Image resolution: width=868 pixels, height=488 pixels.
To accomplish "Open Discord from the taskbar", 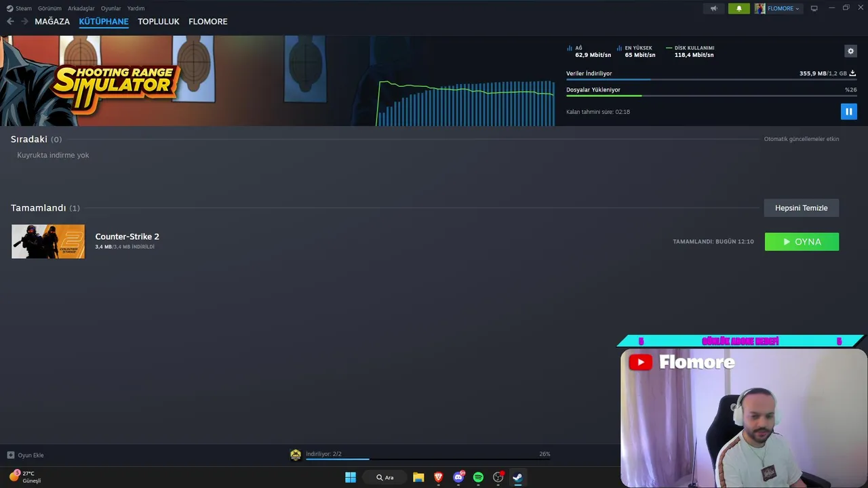I will (x=458, y=477).
